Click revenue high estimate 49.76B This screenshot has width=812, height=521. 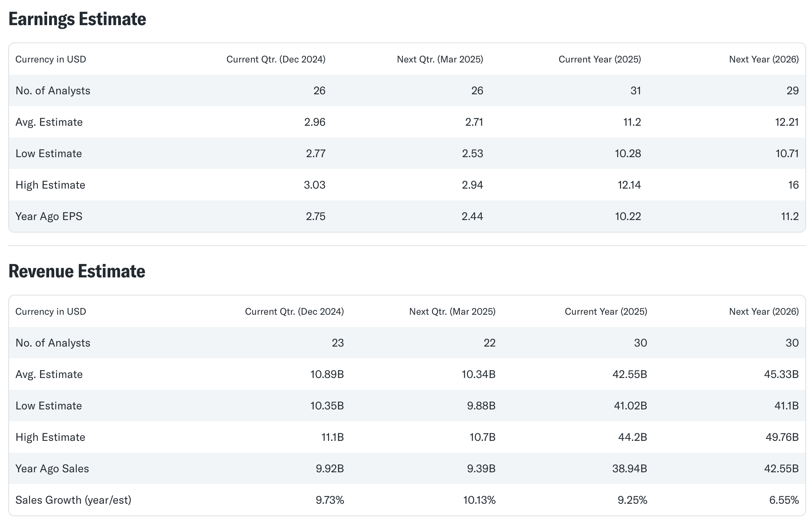point(782,437)
